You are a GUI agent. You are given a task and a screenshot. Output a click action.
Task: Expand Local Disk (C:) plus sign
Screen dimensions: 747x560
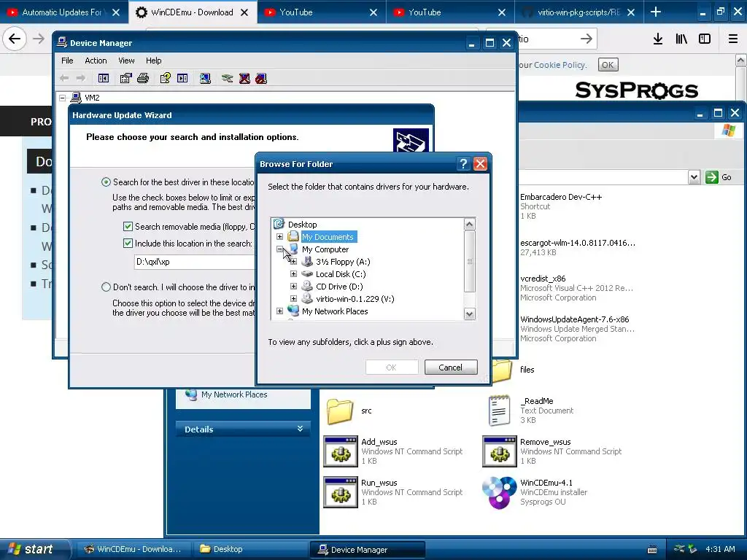click(x=293, y=274)
